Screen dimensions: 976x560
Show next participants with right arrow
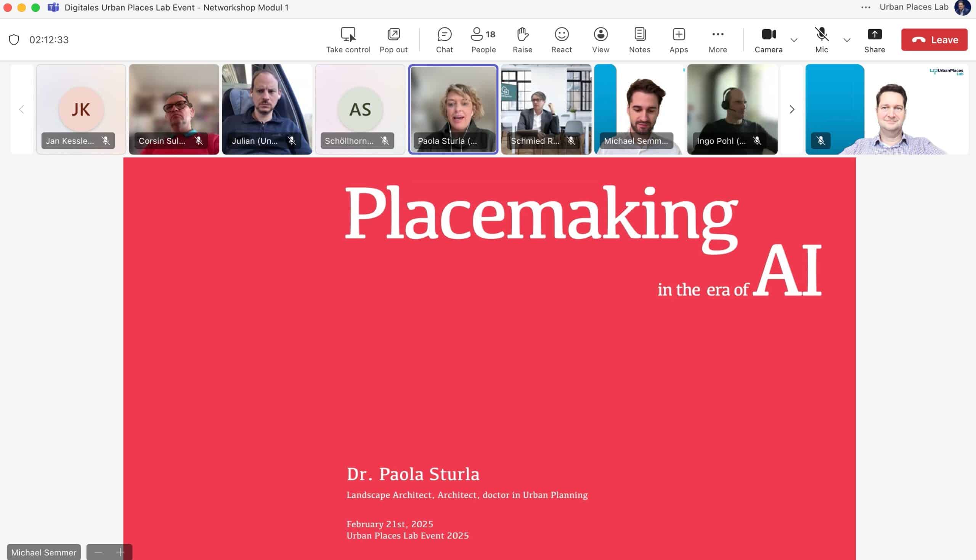(791, 110)
